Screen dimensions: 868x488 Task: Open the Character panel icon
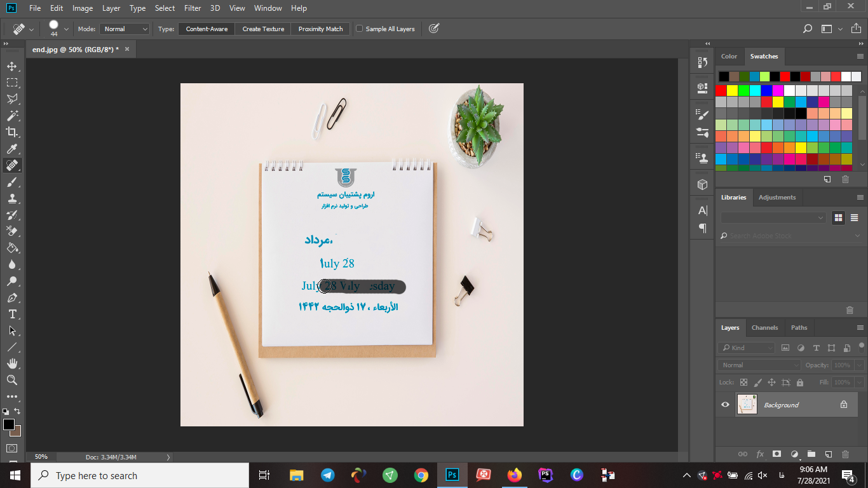click(x=702, y=211)
